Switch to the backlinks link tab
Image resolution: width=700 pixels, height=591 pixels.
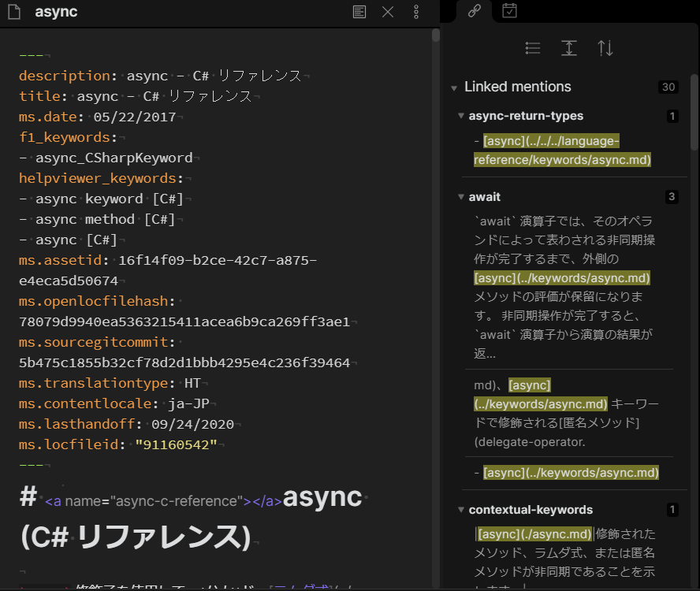tap(474, 11)
